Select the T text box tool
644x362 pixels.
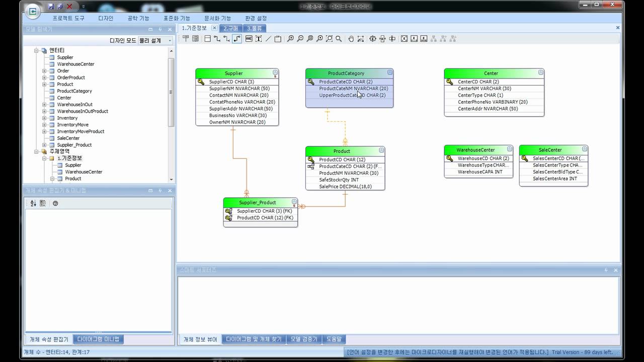click(258, 39)
